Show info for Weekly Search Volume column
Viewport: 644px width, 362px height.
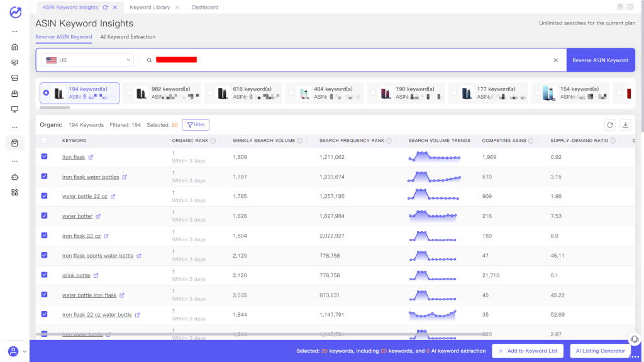300,141
